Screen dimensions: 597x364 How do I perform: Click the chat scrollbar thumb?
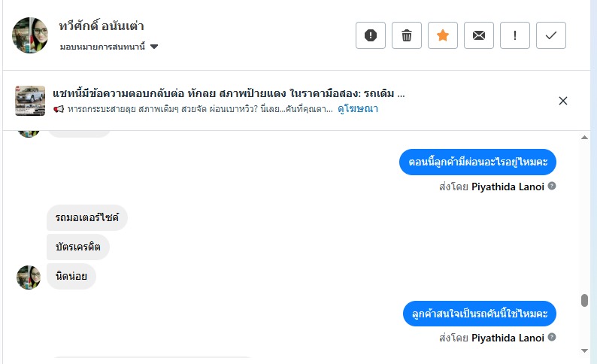coord(584,301)
